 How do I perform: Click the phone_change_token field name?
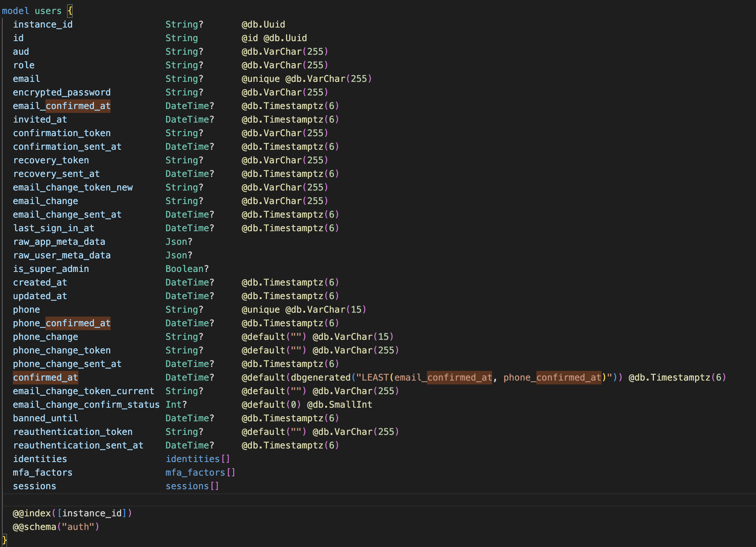coord(62,350)
